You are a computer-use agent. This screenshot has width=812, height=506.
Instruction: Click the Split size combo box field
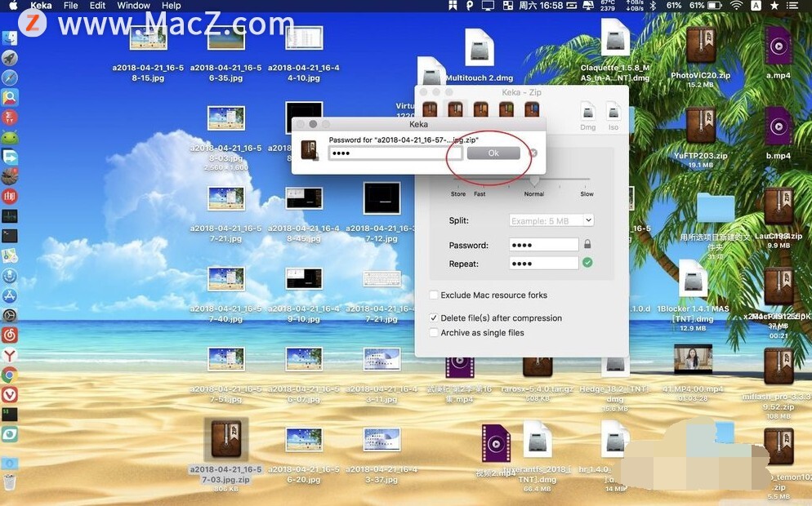coord(551,220)
